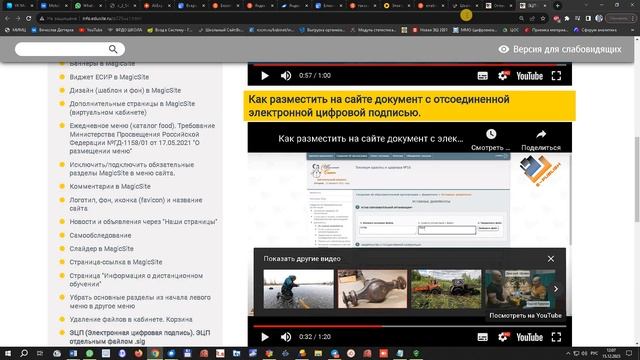The image size is (640, 360).
Task: Open Windows taskbar search
Action: 24,353
